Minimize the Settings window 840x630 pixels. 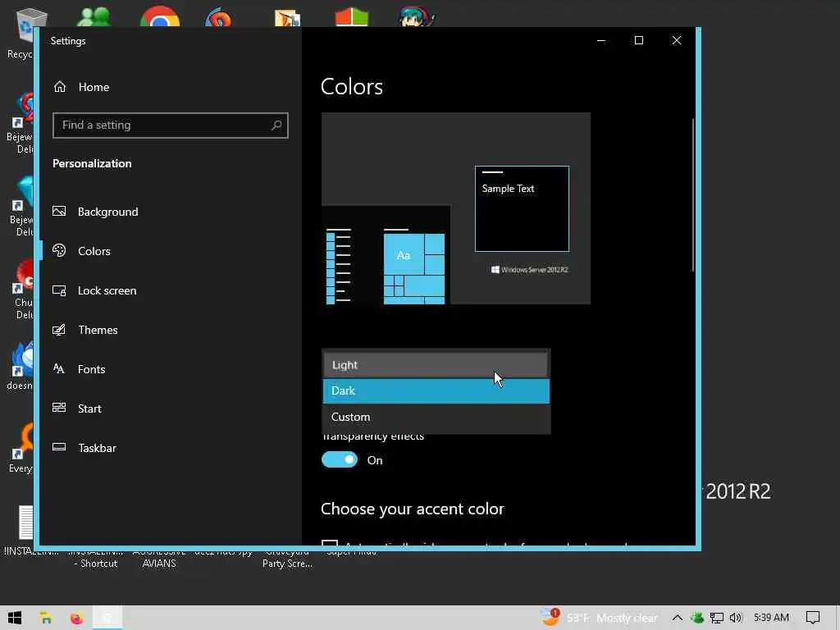pos(601,40)
